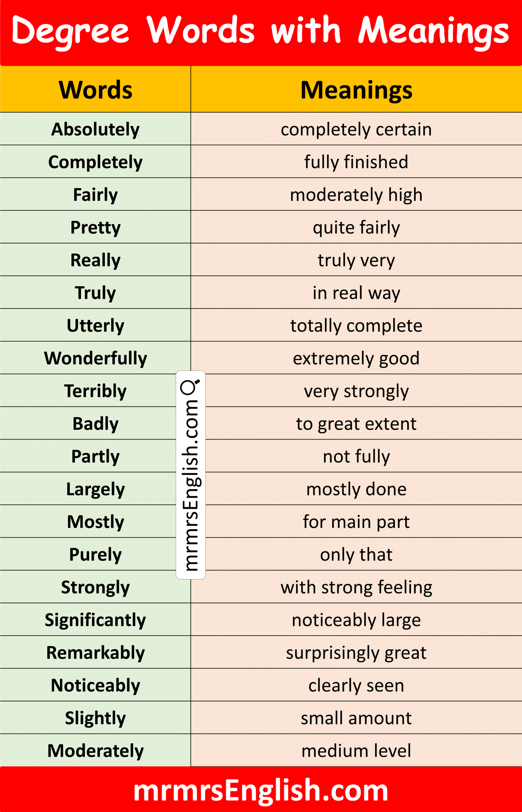Click the meaning "completely certain"
The image size is (522, 812).
click(x=356, y=129)
